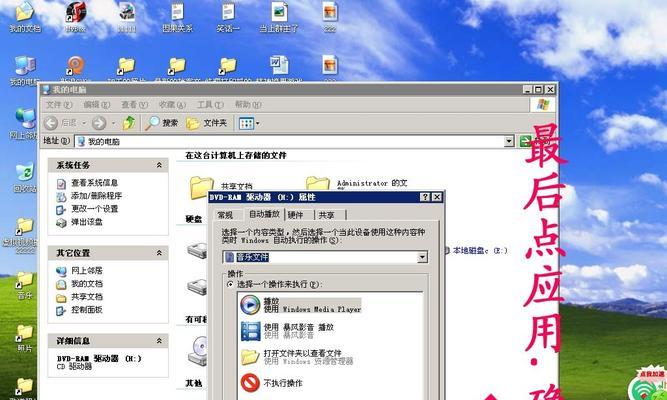The image size is (667, 400).
Task: Open the Forward button history dropdown arrow
Action: (x=114, y=123)
